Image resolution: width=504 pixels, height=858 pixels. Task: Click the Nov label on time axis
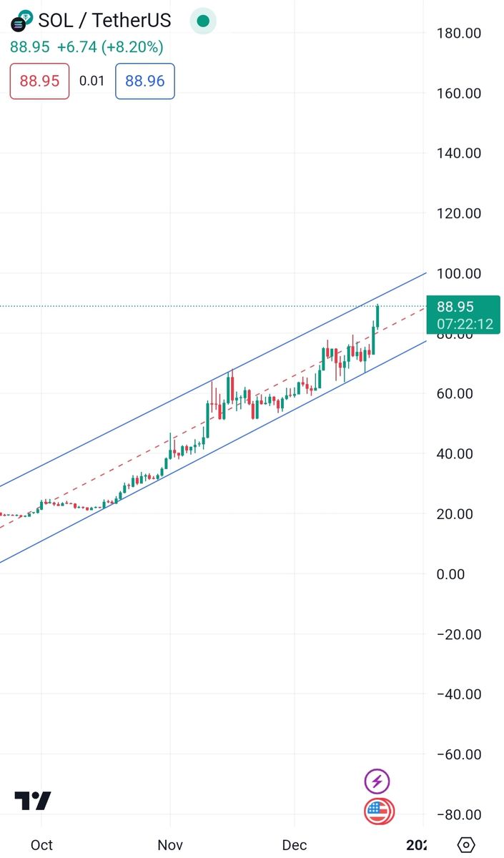pos(170,845)
